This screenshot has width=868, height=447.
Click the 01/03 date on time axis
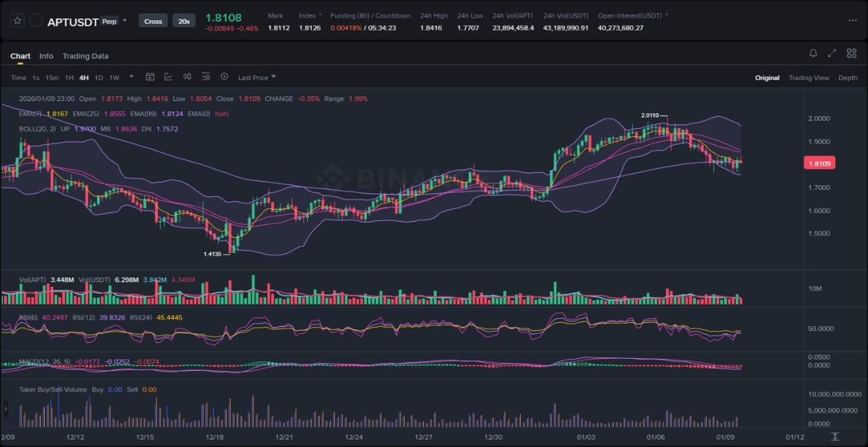click(585, 437)
